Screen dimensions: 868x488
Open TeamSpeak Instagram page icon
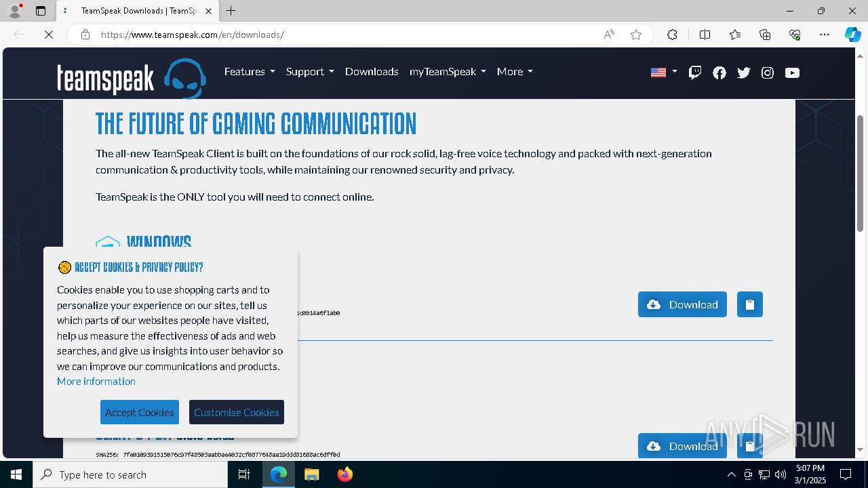(x=768, y=73)
